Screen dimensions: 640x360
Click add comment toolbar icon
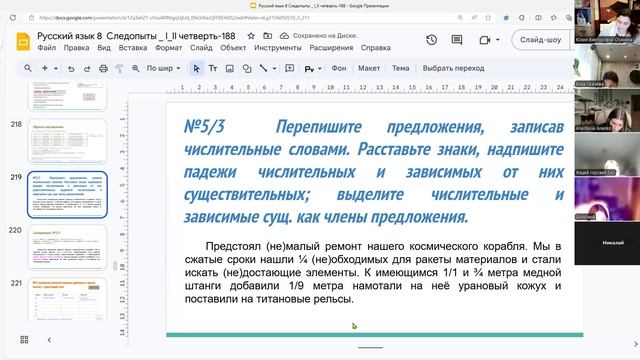click(x=289, y=68)
